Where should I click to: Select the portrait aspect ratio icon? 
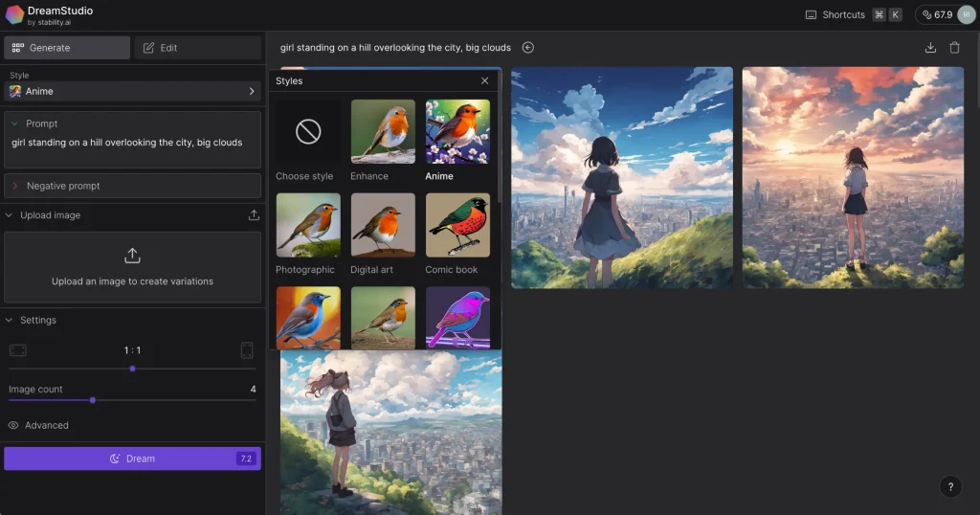pyautogui.click(x=247, y=350)
